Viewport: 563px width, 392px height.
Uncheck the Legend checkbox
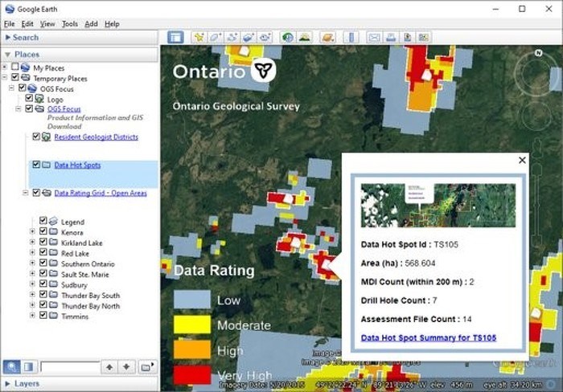43,220
